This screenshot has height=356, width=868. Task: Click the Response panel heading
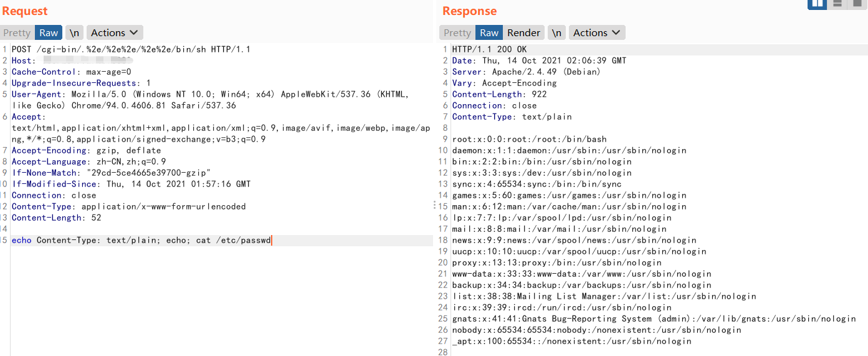[x=469, y=11]
